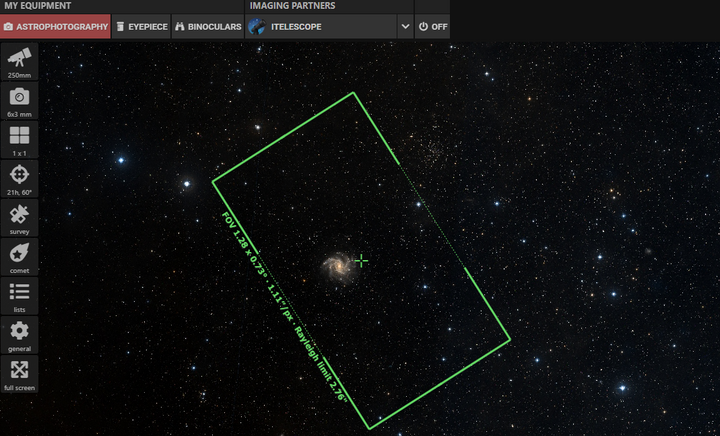Open the target coordinates 21h, 60° panel

pos(19,179)
